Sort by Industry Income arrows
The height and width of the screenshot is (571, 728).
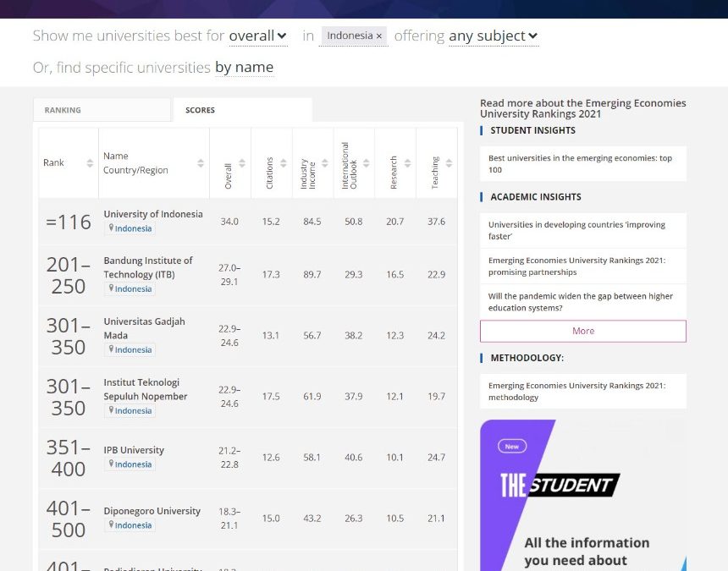pos(324,162)
